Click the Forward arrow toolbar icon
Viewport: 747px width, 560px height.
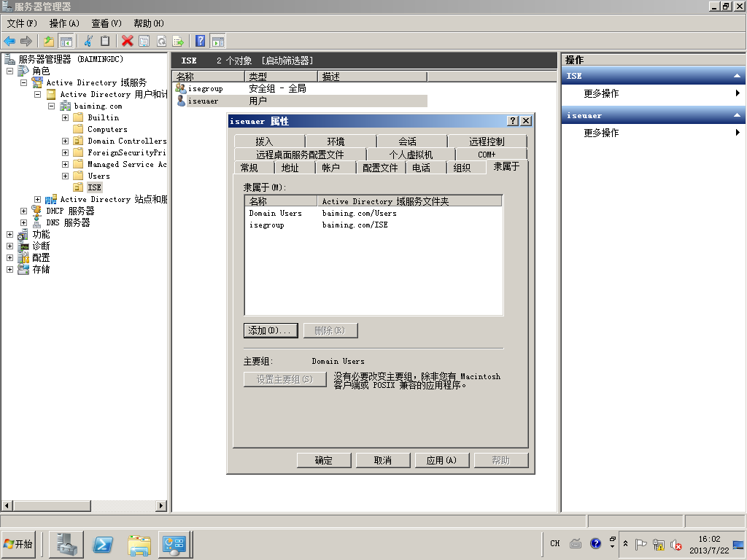pos(26,42)
